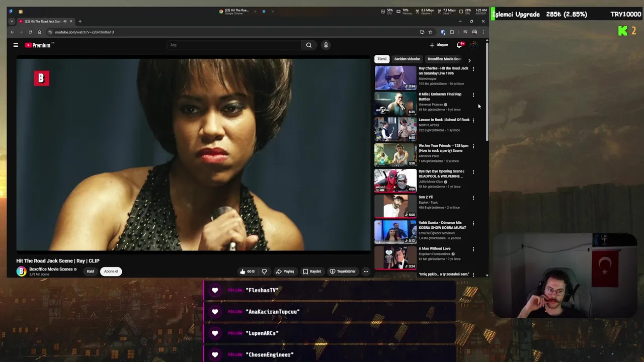The image size is (644, 362).
Task: Click Stereoleague channel name
Action: [x=427, y=78]
